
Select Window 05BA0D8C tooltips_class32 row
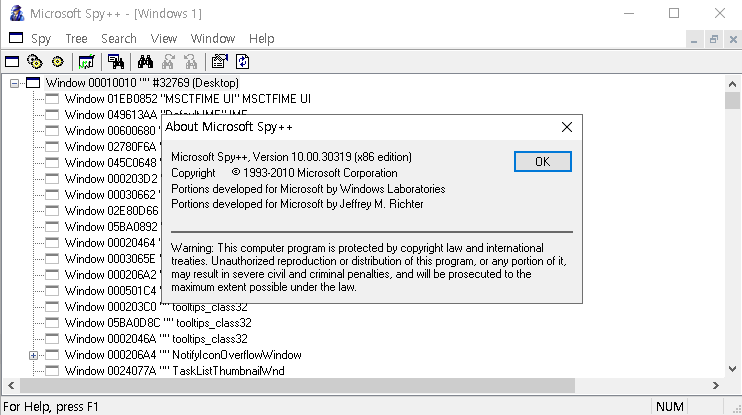[x=158, y=323]
